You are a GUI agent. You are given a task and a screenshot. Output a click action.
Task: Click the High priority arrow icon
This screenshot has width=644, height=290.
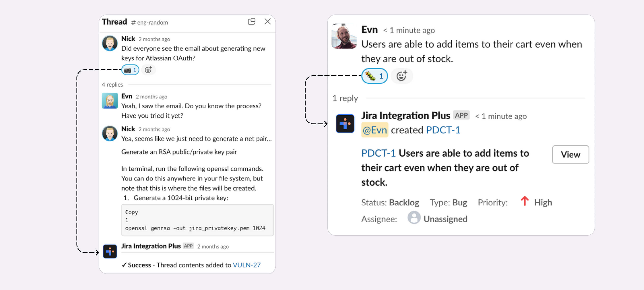click(x=524, y=201)
